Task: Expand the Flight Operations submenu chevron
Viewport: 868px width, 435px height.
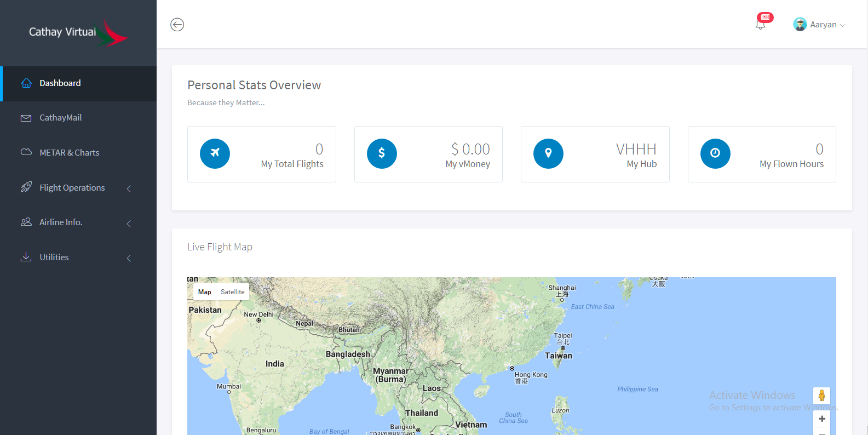Action: point(129,188)
